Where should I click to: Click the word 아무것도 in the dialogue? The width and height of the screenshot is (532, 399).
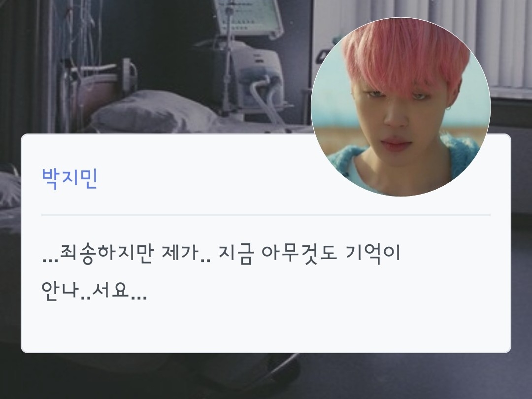(299, 254)
